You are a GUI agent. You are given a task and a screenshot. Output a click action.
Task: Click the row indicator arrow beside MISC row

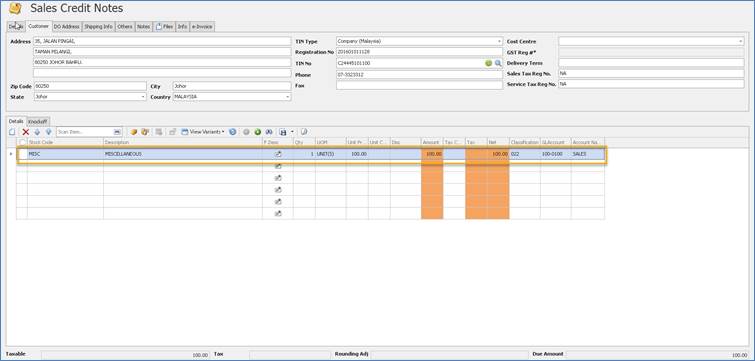click(x=11, y=154)
